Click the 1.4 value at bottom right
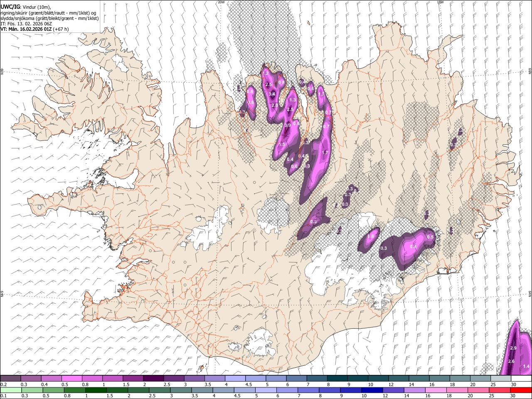The image size is (532, 399). point(526,366)
